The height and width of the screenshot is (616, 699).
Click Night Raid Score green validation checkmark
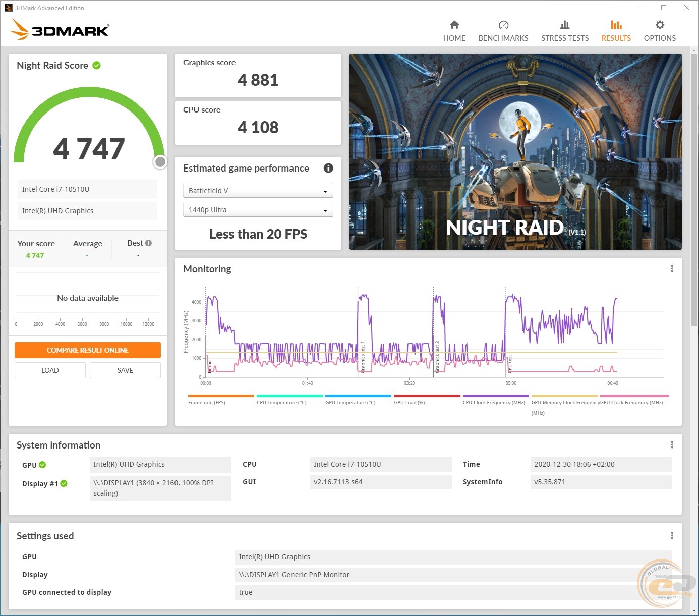click(x=97, y=65)
